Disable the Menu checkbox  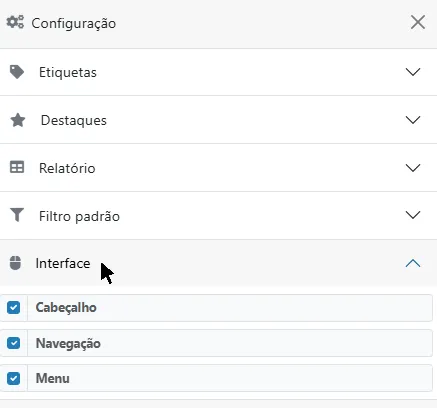13,378
